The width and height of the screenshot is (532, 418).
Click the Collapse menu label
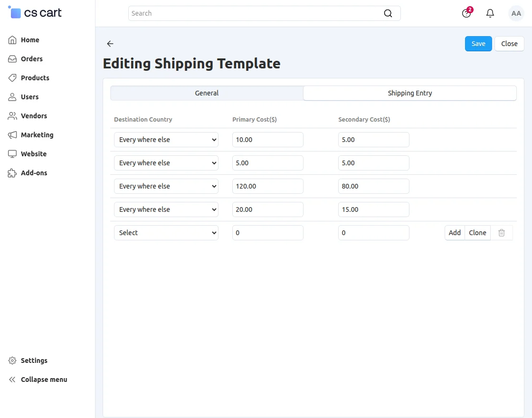(x=44, y=380)
